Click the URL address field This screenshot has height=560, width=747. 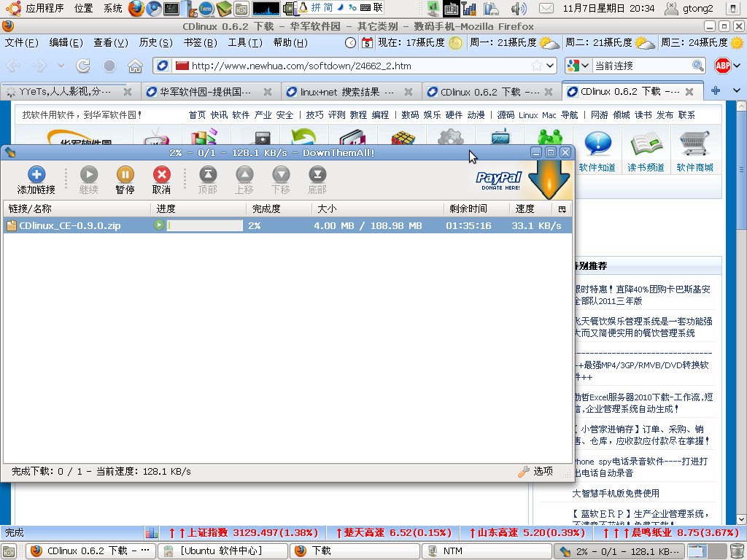[355, 66]
